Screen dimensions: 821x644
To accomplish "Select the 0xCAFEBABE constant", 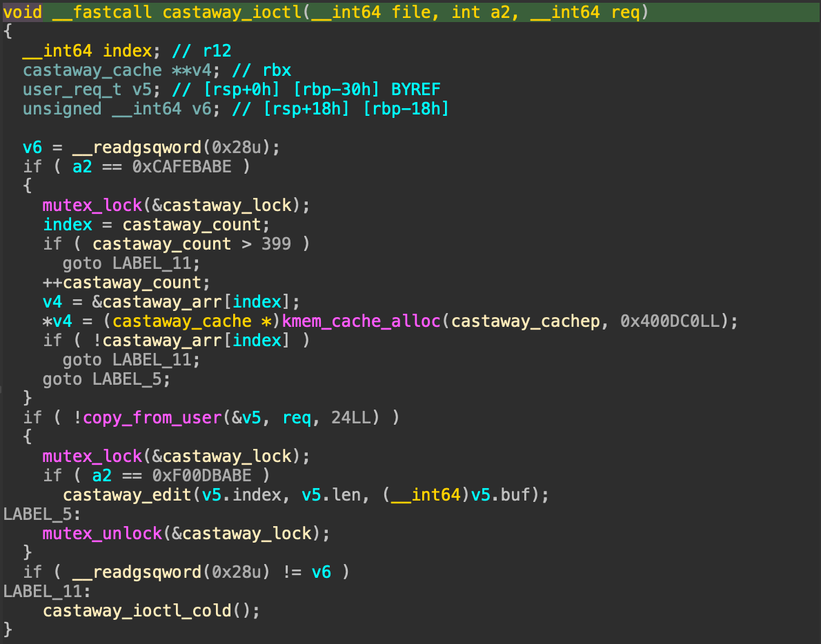I will click(181, 166).
